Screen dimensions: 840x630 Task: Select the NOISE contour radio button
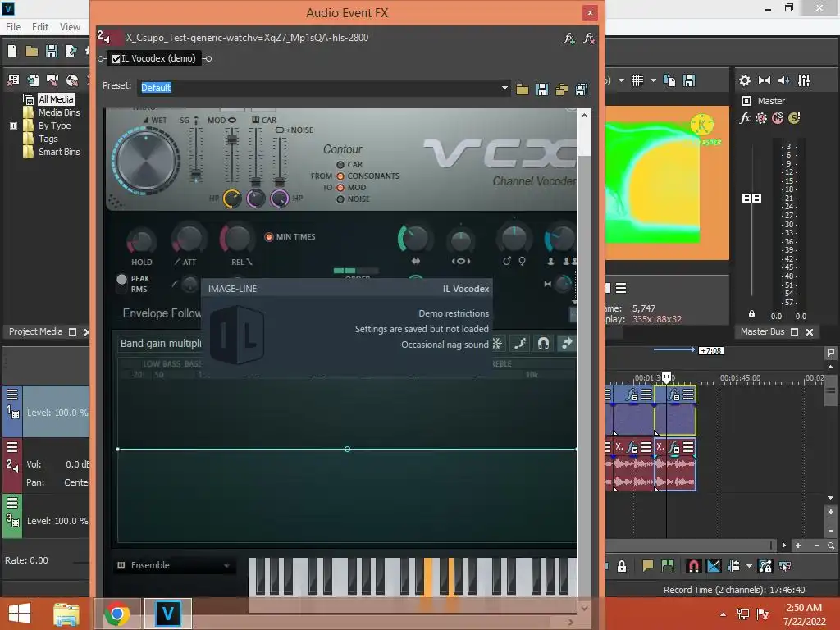pos(340,199)
